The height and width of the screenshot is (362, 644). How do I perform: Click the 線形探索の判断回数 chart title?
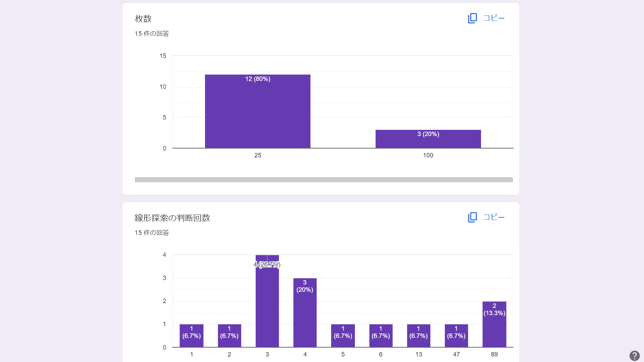coord(172,218)
